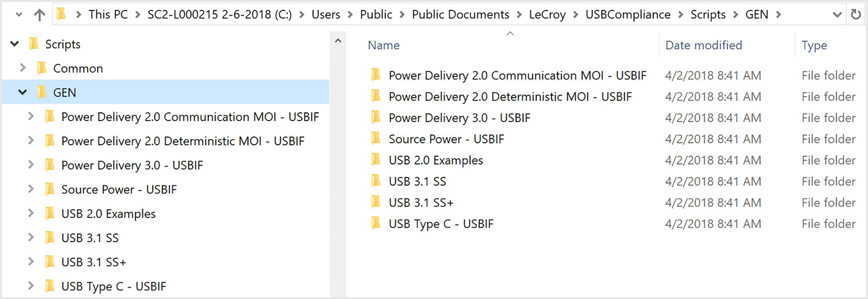Click the folder icon of USB 2.0 Examples in file list
The image size is (868, 299).
coord(376,159)
